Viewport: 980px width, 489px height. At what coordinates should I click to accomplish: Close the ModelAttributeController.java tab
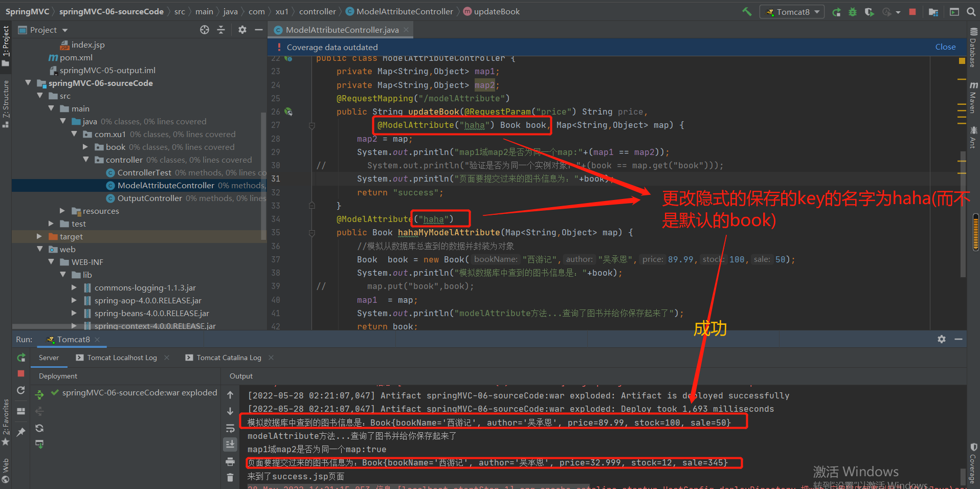coord(406,30)
